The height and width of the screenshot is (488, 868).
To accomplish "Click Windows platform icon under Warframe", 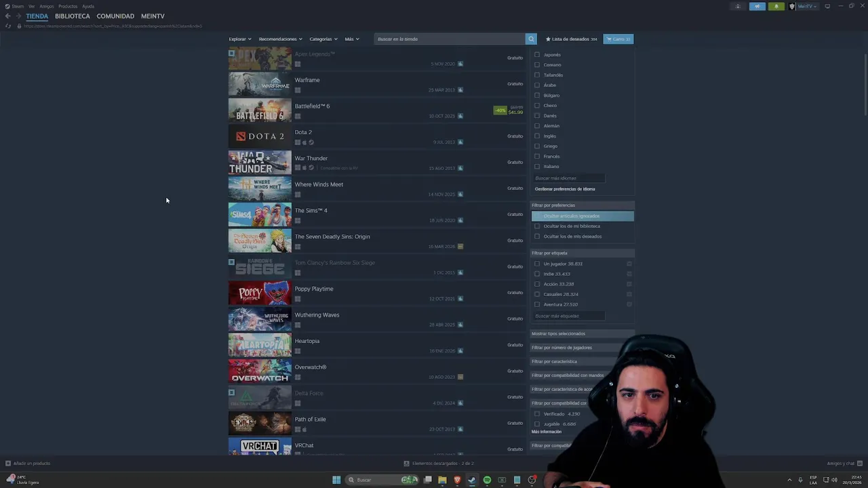I will coord(298,90).
